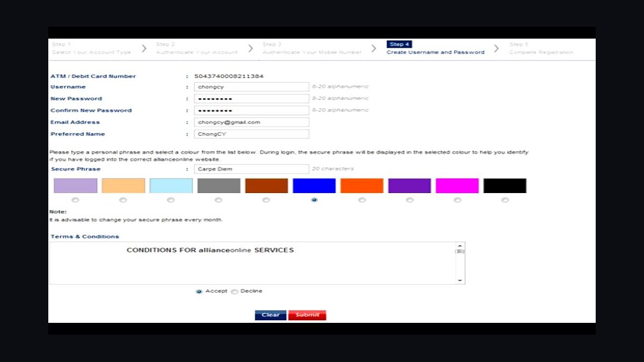644x362 pixels.
Task: Select Step 4 Create Username and Password
Action: tap(435, 48)
